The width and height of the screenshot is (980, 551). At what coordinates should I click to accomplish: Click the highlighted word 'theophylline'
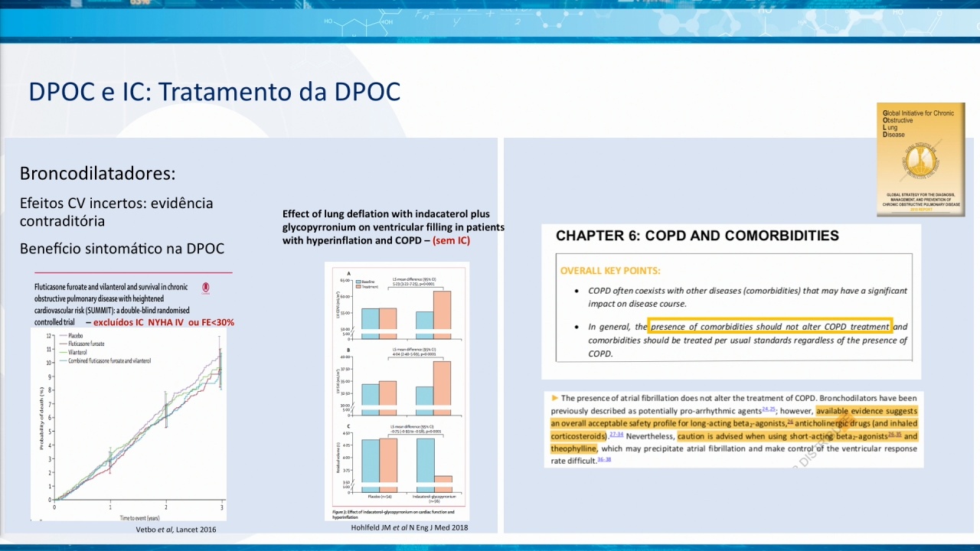(574, 448)
